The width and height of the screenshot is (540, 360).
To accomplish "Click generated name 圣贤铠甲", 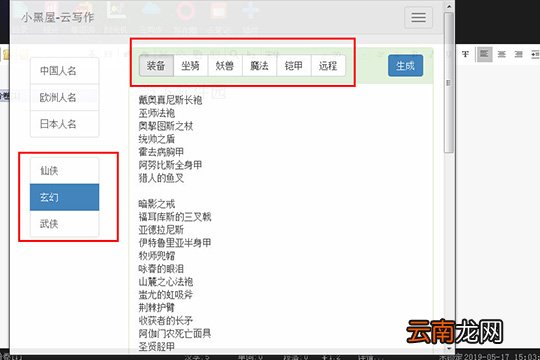I will [x=157, y=347].
